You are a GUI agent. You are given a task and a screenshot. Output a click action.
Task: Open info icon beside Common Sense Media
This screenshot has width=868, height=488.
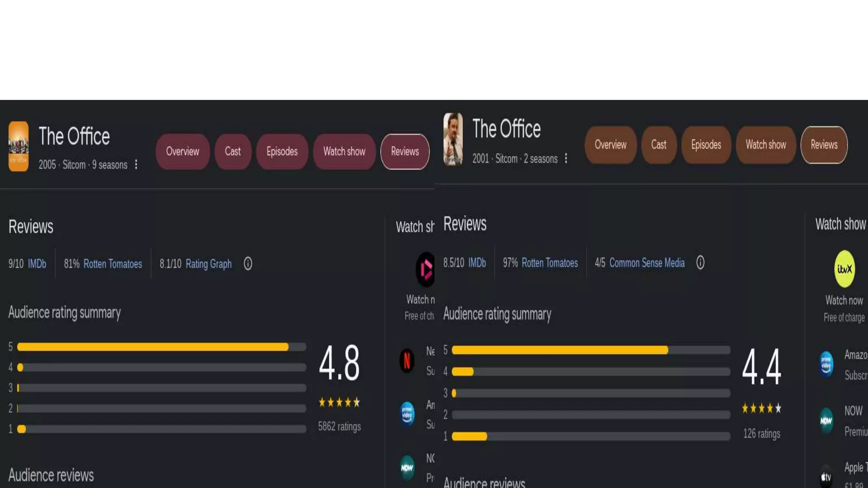(700, 263)
